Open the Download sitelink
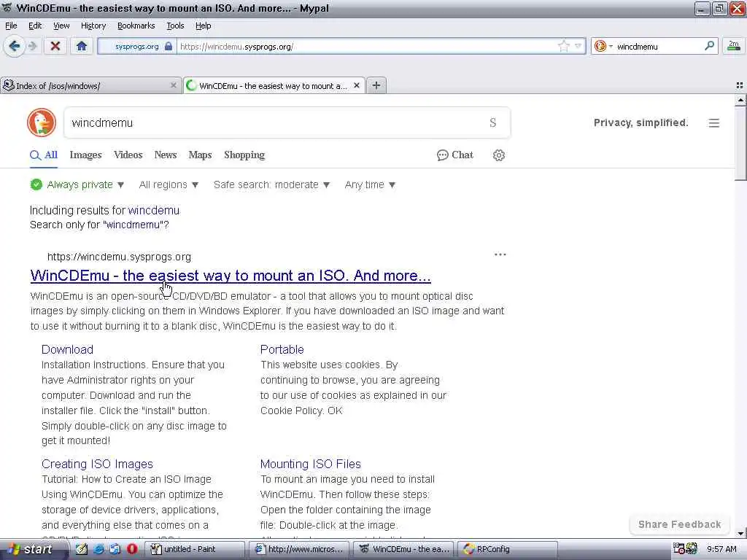The width and height of the screenshot is (747, 560). click(67, 349)
